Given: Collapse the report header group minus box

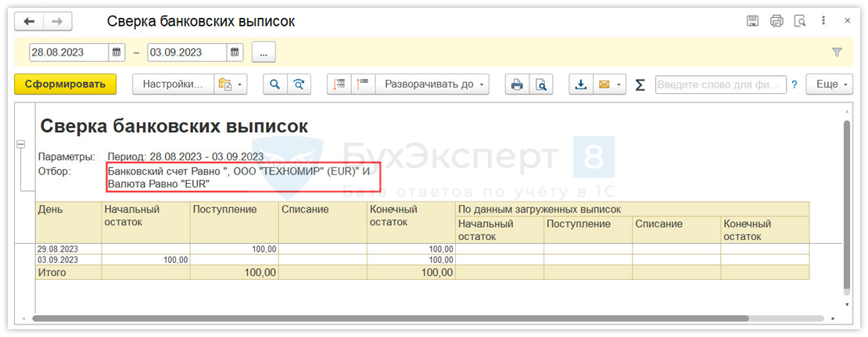Looking at the screenshot, I should tap(20, 144).
